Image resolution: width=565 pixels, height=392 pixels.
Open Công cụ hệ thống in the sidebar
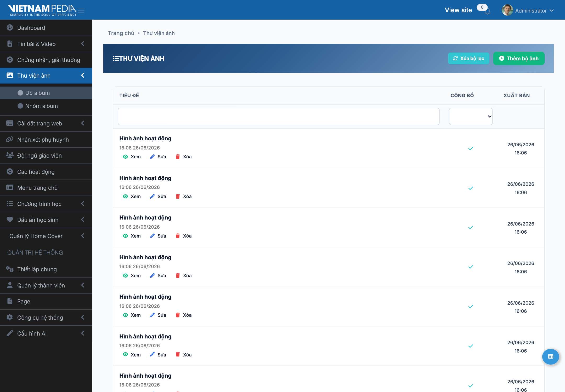(x=46, y=318)
